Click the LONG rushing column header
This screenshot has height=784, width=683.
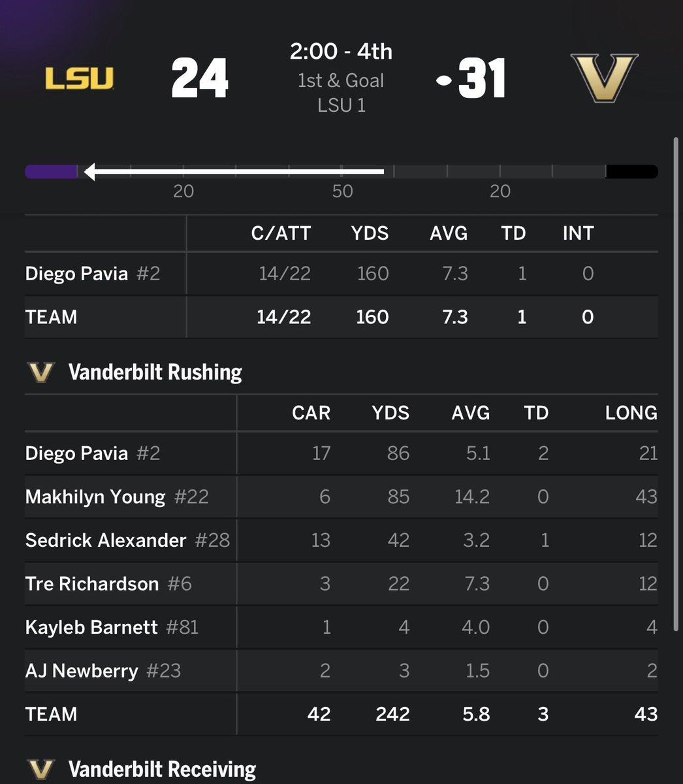[x=631, y=413]
